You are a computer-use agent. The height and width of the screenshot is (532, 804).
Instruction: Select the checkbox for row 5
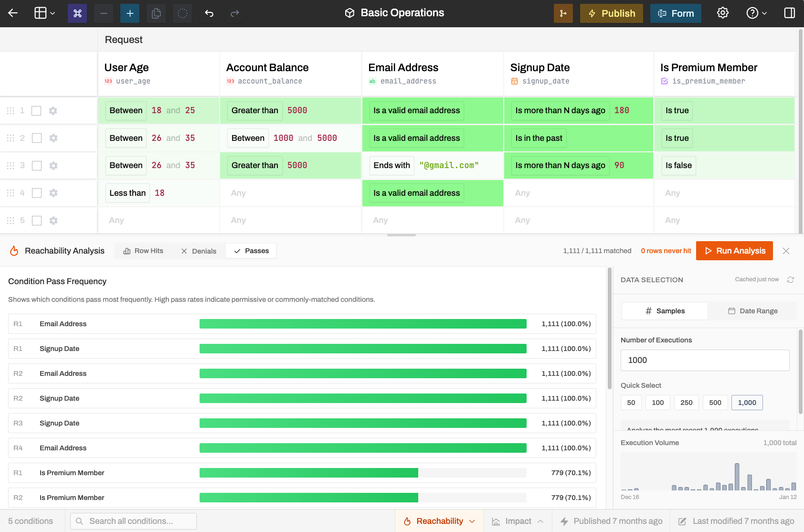pyautogui.click(x=36, y=221)
